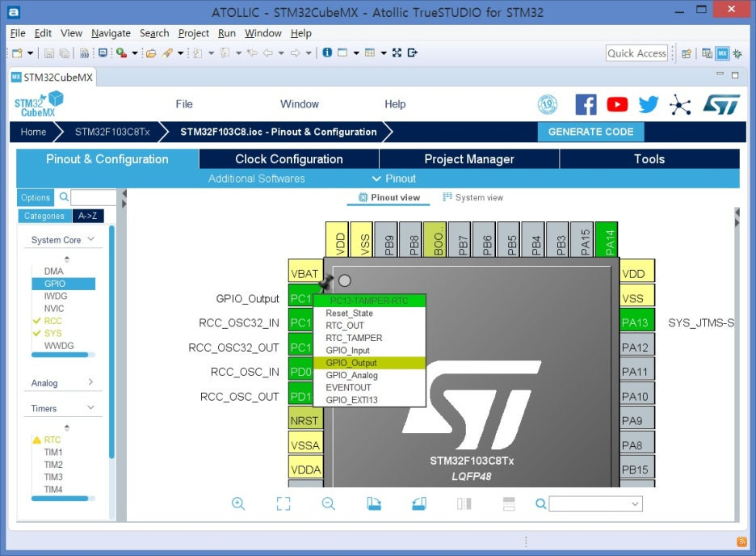
Task: Click the Save All icon in toolbar
Action: (x=64, y=53)
